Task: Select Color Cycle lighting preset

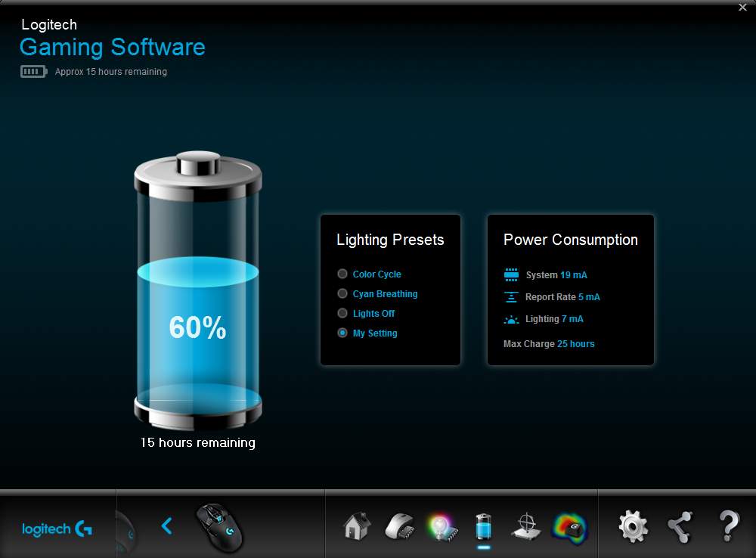Action: click(x=342, y=274)
